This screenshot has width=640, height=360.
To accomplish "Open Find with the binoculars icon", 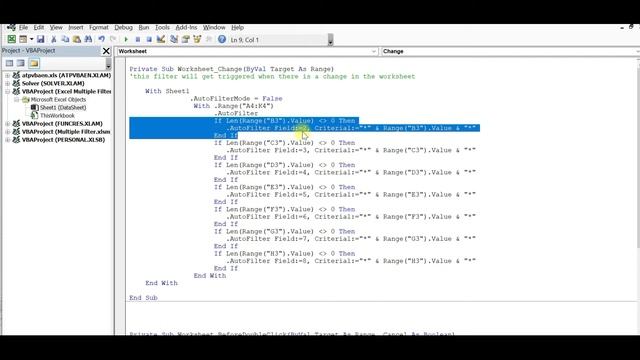I will pyautogui.click(x=88, y=39).
